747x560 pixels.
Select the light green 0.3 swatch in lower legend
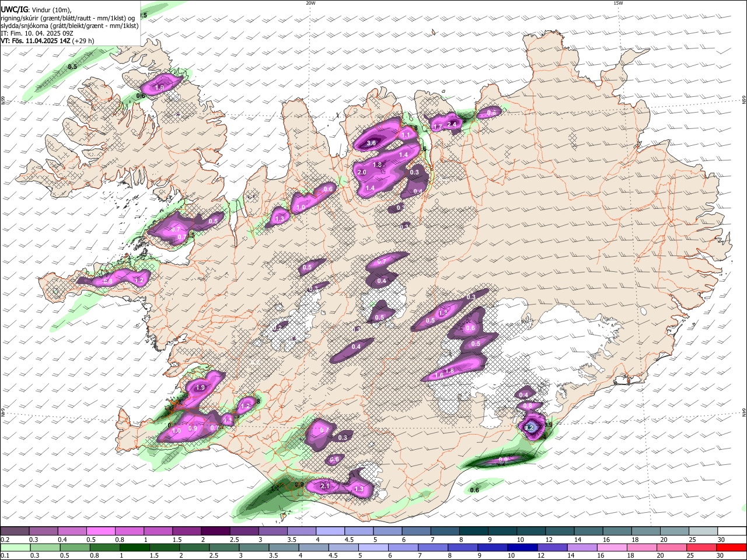(45, 547)
